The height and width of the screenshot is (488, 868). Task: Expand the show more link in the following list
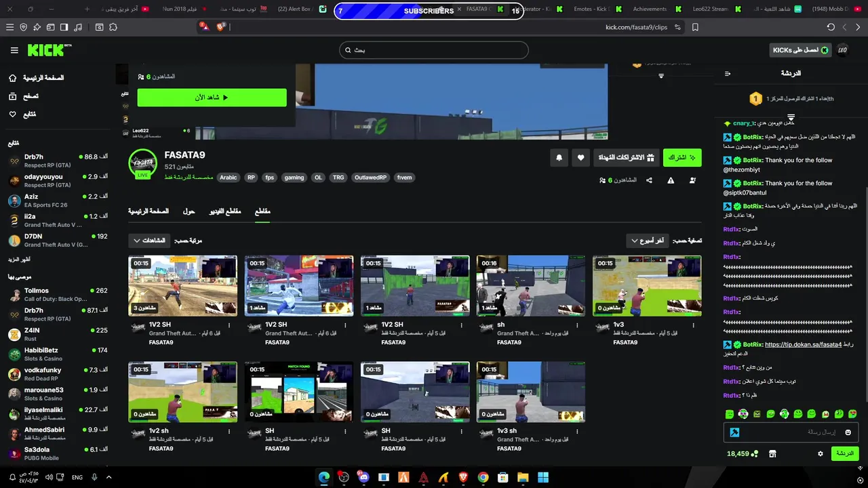click(19, 260)
